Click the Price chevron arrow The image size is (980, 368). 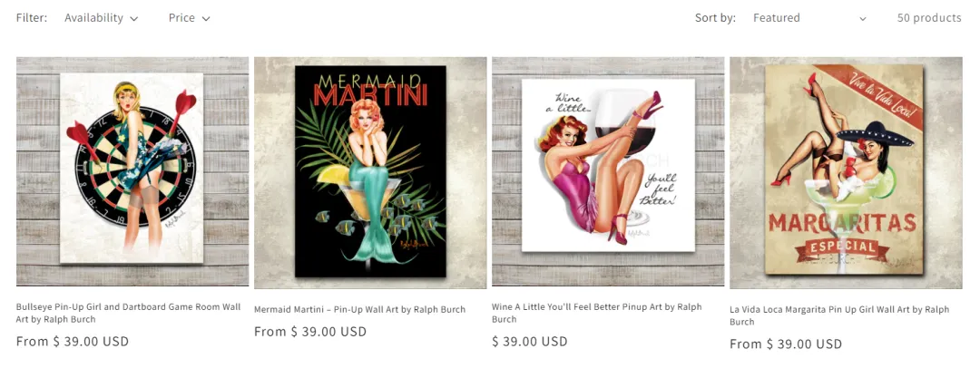pyautogui.click(x=206, y=19)
